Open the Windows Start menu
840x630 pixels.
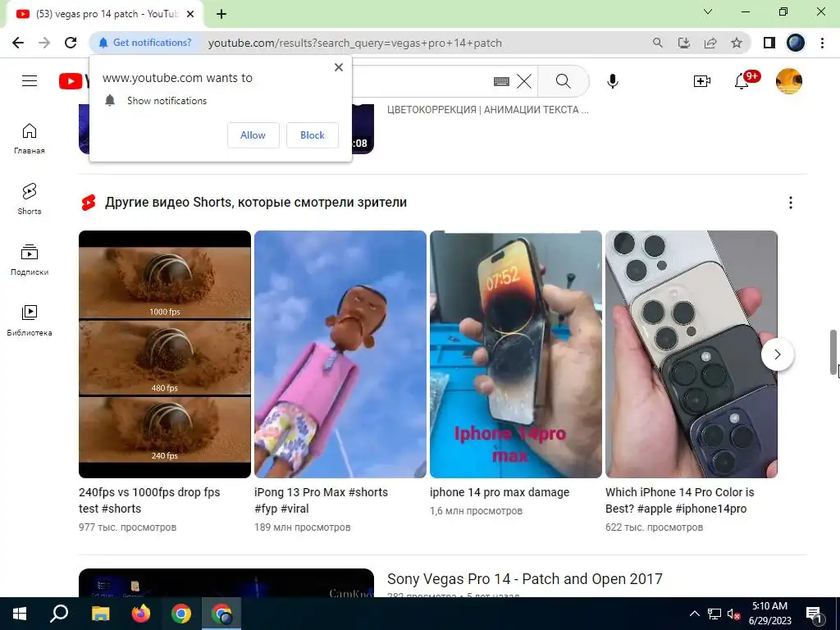(20, 614)
